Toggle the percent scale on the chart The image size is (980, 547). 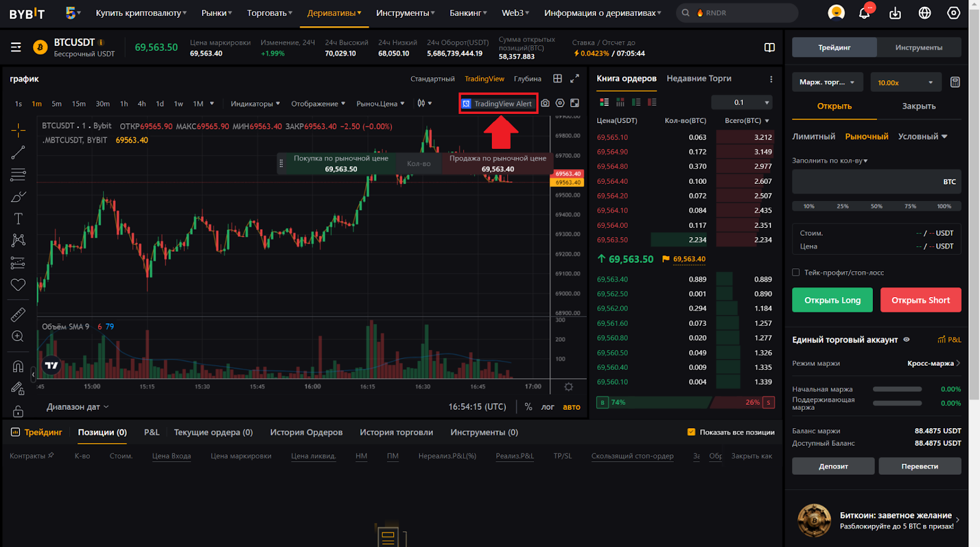coord(529,407)
